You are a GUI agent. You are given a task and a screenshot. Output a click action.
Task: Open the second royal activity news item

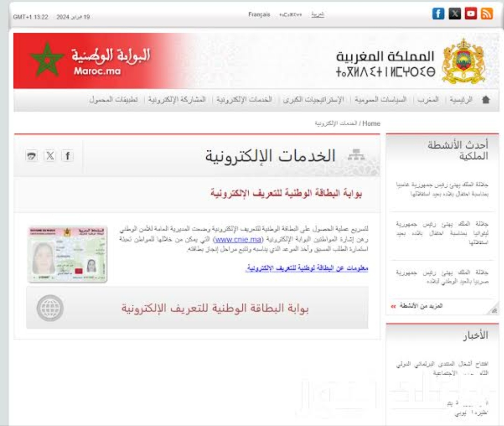[442, 233]
